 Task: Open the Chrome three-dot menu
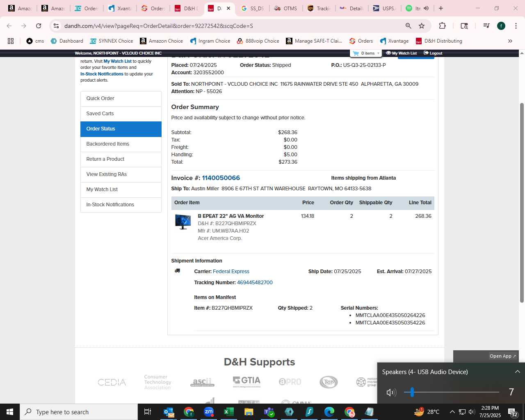coord(516,26)
